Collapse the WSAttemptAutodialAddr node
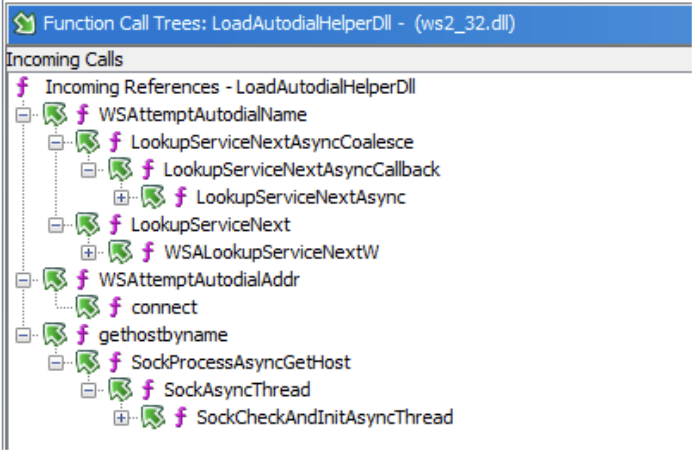694x450 pixels. 23,280
